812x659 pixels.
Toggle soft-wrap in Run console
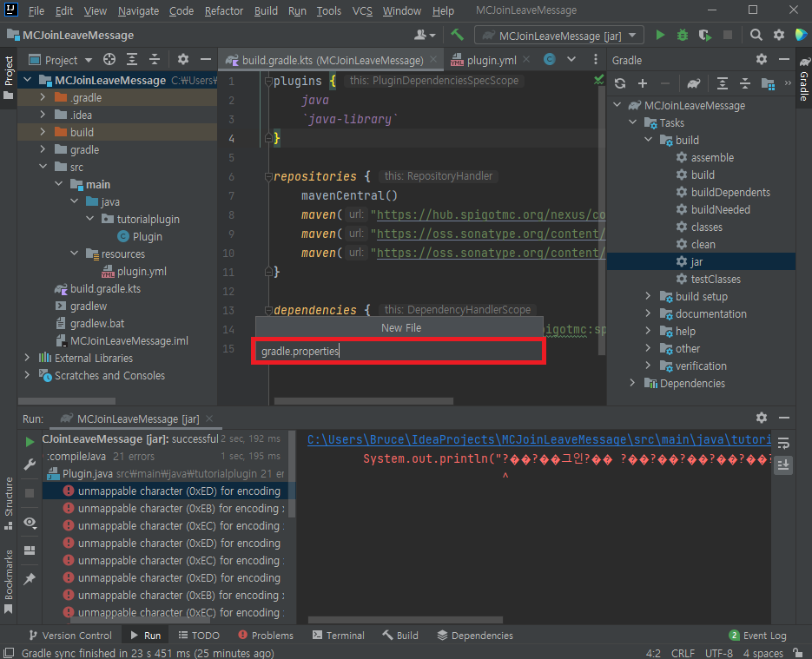pyautogui.click(x=783, y=443)
